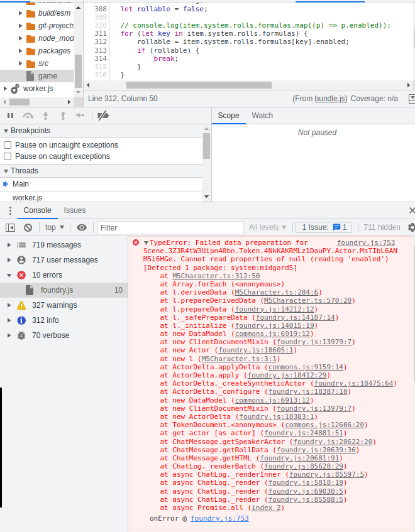
Task: Click the clear console icon
Action: [28, 227]
